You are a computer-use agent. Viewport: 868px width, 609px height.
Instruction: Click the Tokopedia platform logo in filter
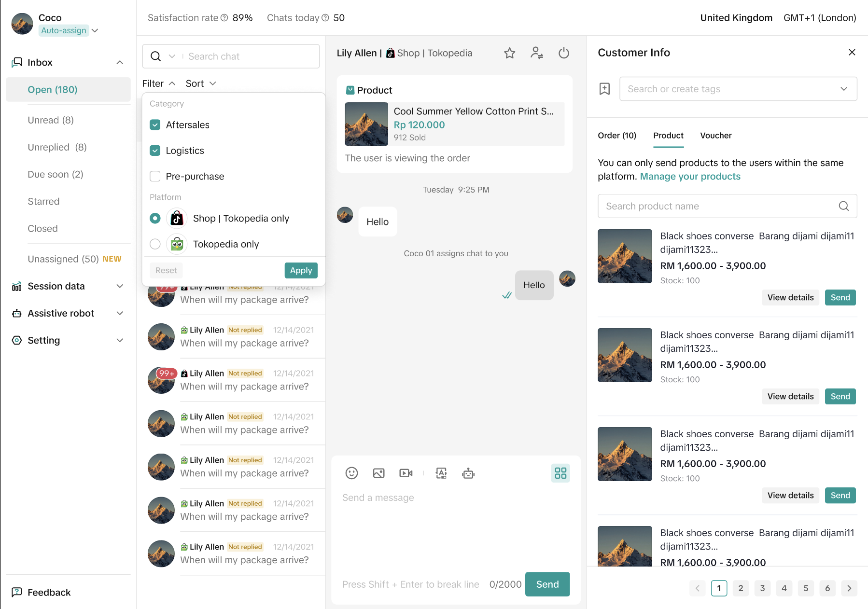coord(177,244)
